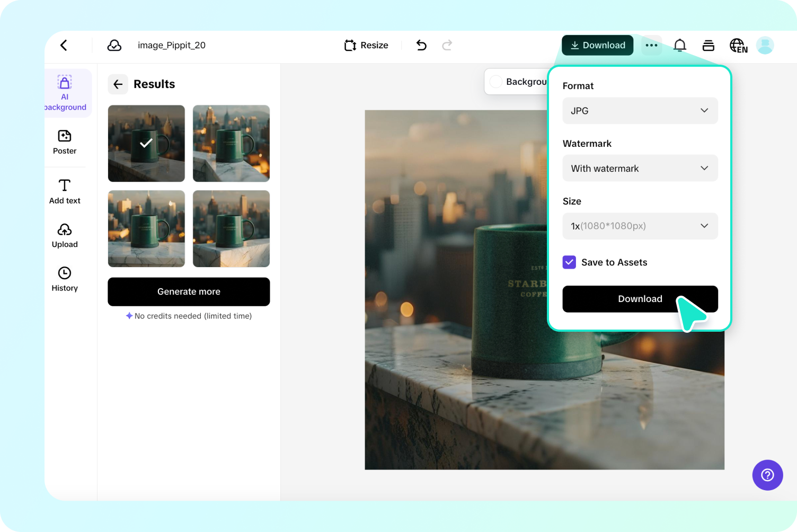Click the image_Pippit_20 file name

tap(172, 46)
